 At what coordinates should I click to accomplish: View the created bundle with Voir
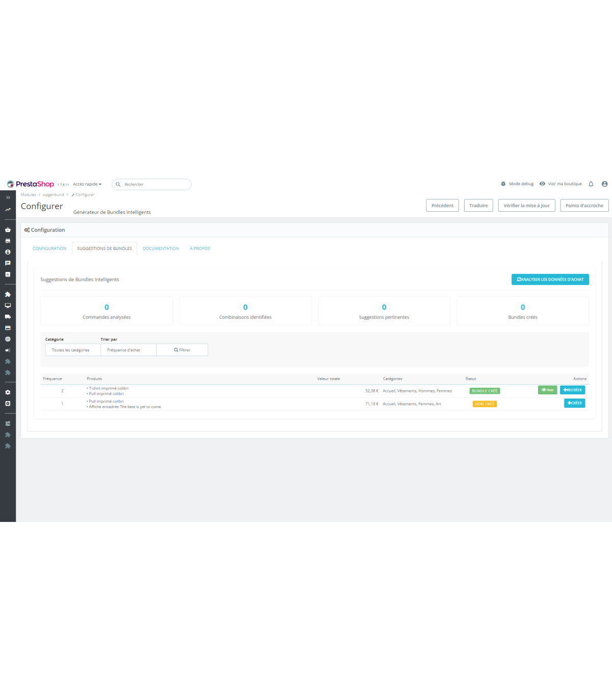pos(547,390)
